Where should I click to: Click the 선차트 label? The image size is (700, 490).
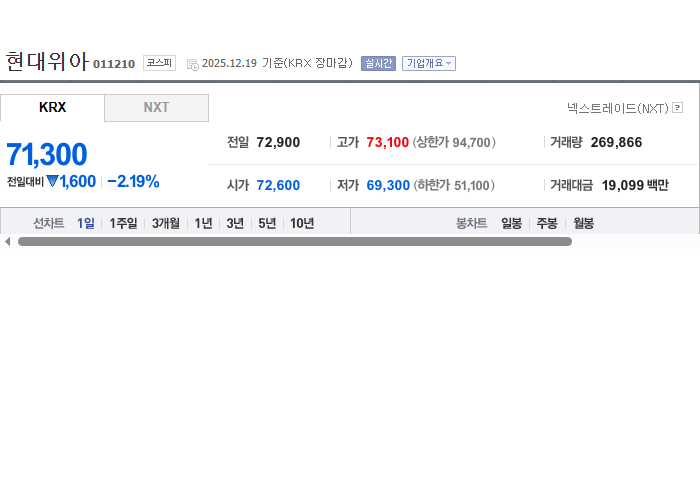49,223
